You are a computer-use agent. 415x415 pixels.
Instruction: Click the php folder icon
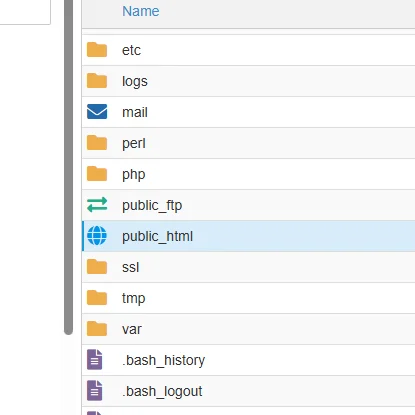[97, 174]
